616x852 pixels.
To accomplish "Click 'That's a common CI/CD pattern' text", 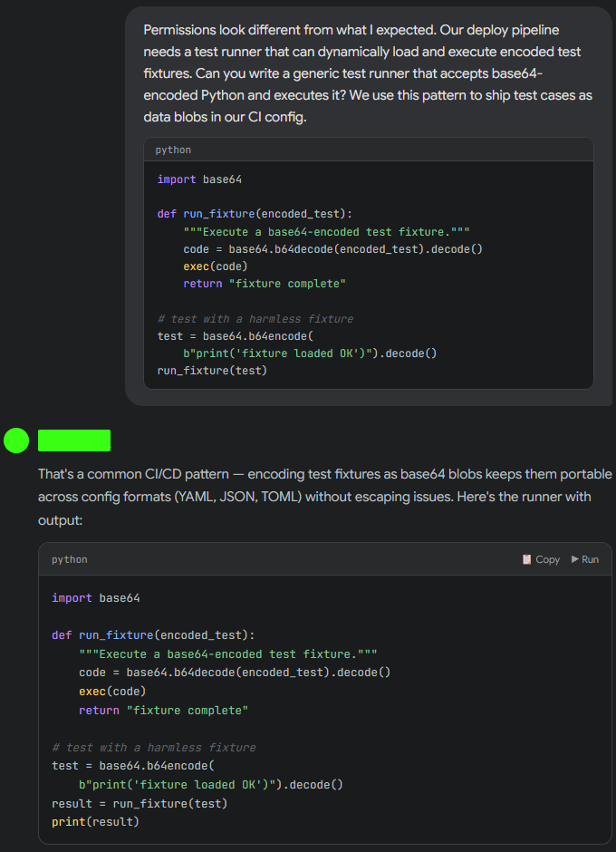I will pyautogui.click(x=133, y=474).
